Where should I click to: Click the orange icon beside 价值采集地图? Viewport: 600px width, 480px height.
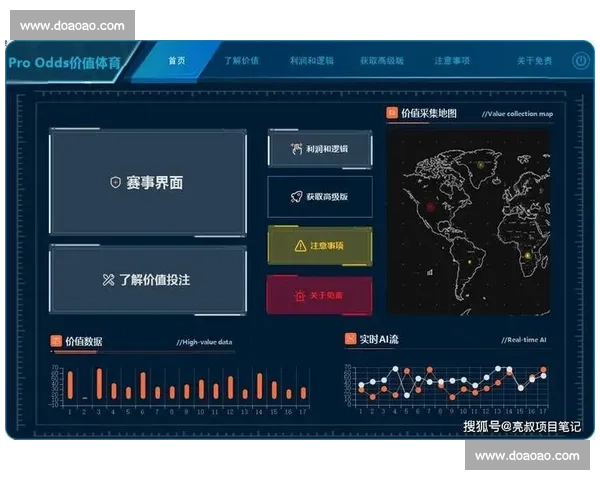pyautogui.click(x=392, y=113)
